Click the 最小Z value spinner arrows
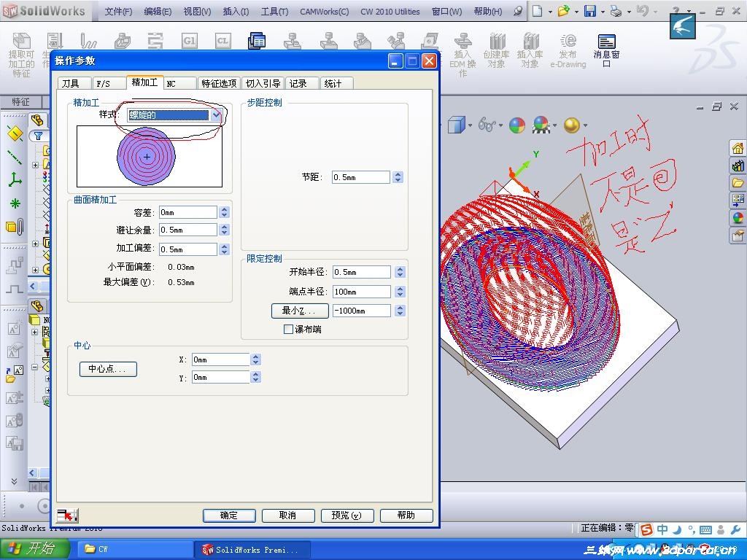Screen dimensions: 747x560 [x=400, y=311]
